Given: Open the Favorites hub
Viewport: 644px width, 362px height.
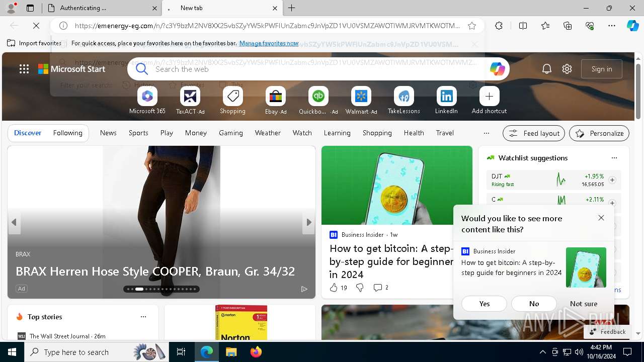Looking at the screenshot, I should (x=545, y=26).
